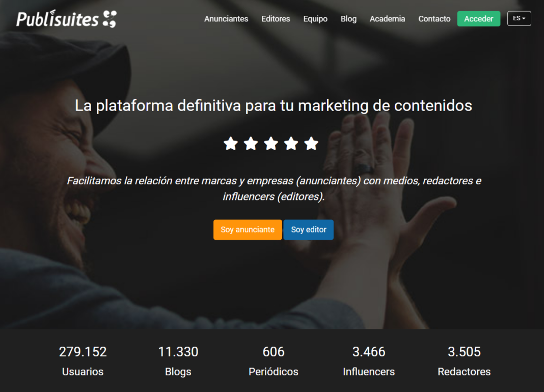Click the third rating star
The width and height of the screenshot is (544, 392).
(271, 143)
